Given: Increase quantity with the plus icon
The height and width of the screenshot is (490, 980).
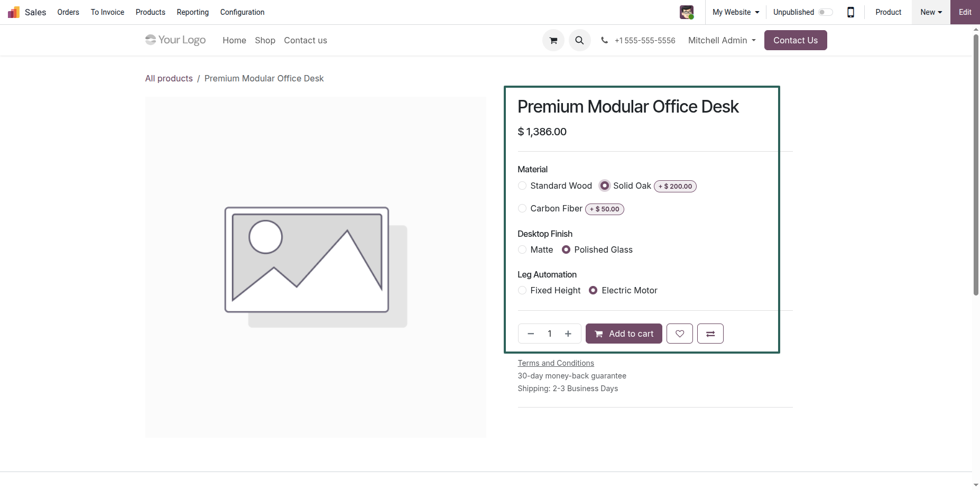Looking at the screenshot, I should point(568,334).
